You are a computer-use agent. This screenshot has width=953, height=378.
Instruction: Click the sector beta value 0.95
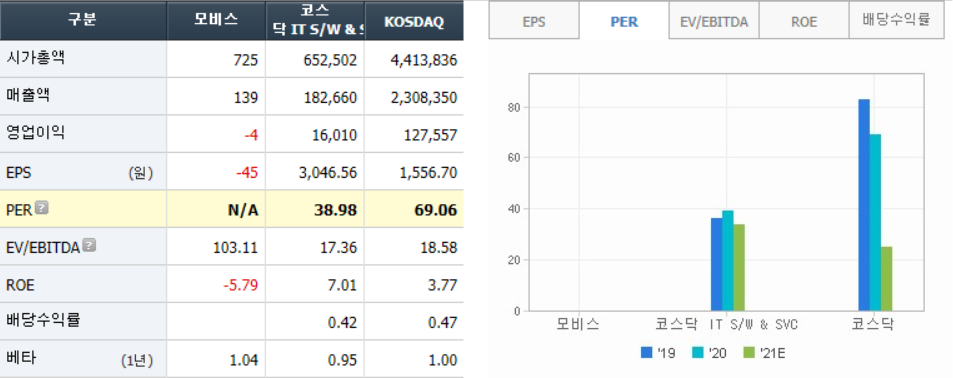343,360
